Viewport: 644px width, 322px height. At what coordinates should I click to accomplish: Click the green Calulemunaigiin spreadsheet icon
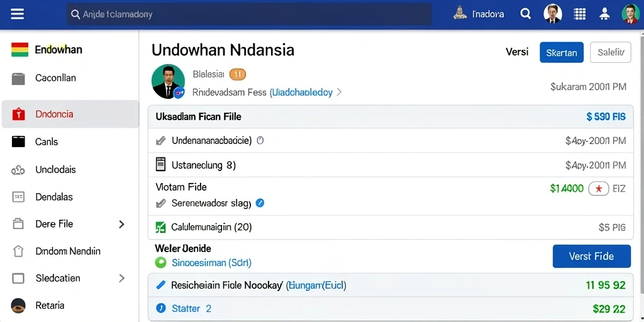(x=160, y=226)
